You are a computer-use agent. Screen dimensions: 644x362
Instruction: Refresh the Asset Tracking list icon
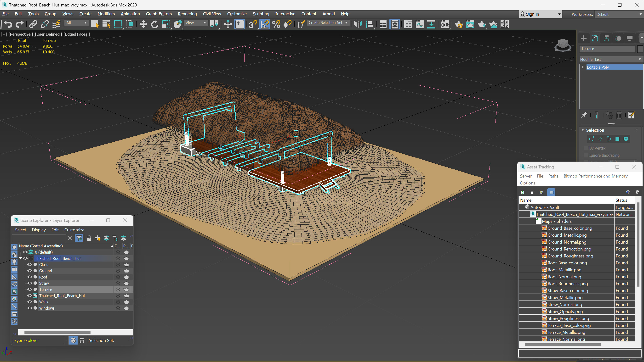523,192
